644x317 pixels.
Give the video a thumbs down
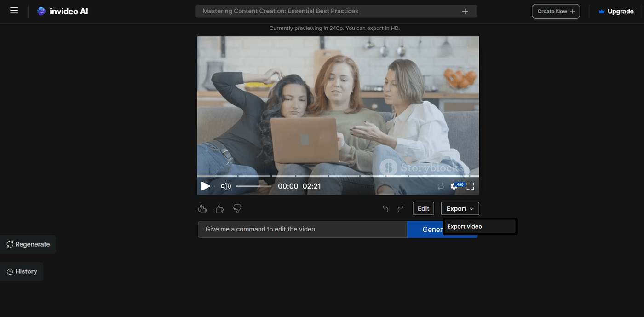point(237,208)
